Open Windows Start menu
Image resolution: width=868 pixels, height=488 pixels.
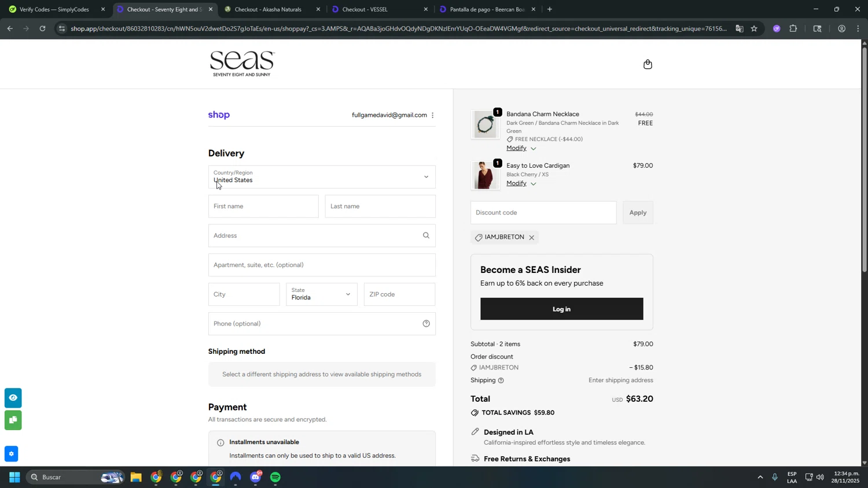(14, 478)
